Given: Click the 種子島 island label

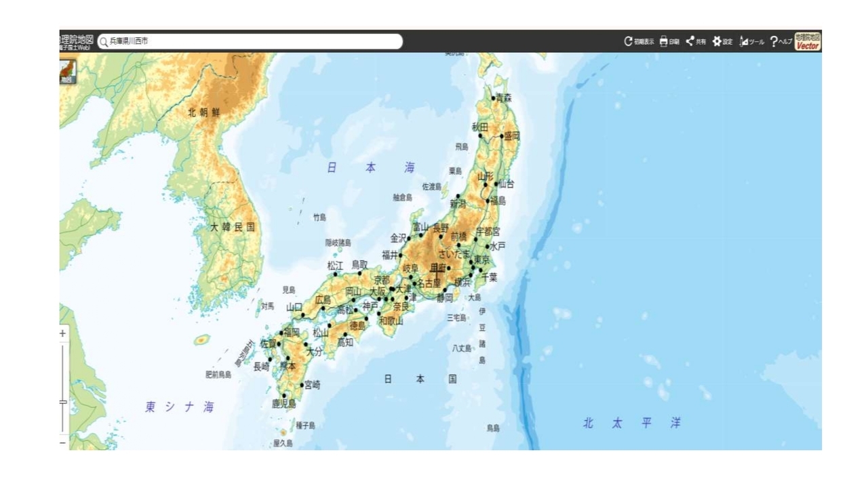Looking at the screenshot, I should (305, 426).
